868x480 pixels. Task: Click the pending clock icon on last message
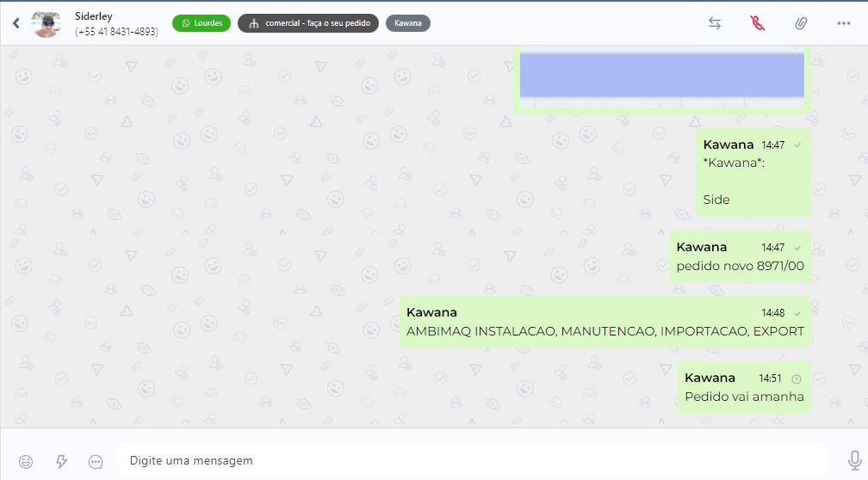(x=797, y=378)
